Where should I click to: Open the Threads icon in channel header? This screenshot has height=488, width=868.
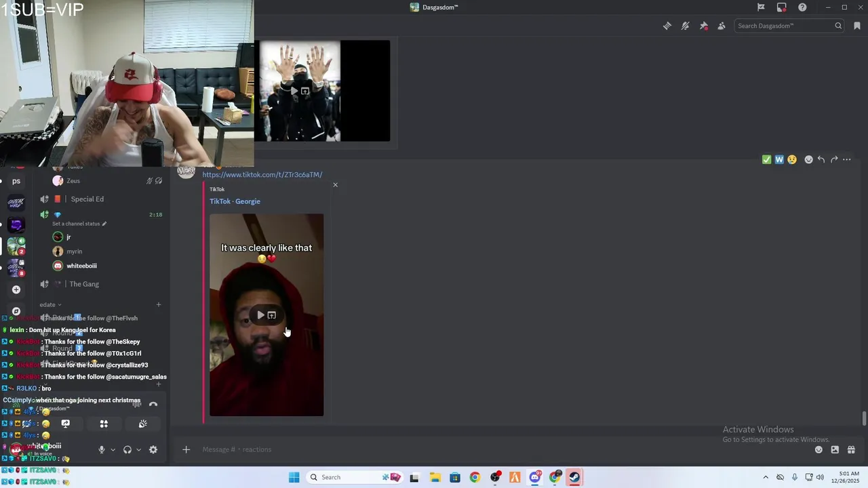(x=667, y=26)
